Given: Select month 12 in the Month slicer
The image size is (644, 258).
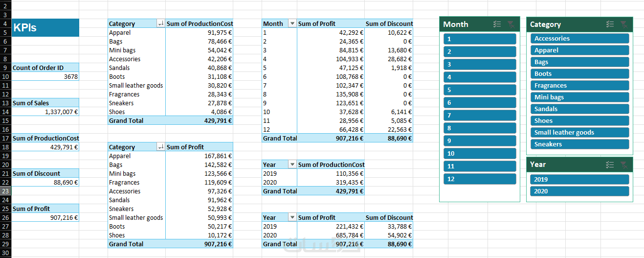Looking at the screenshot, I should click(x=480, y=179).
